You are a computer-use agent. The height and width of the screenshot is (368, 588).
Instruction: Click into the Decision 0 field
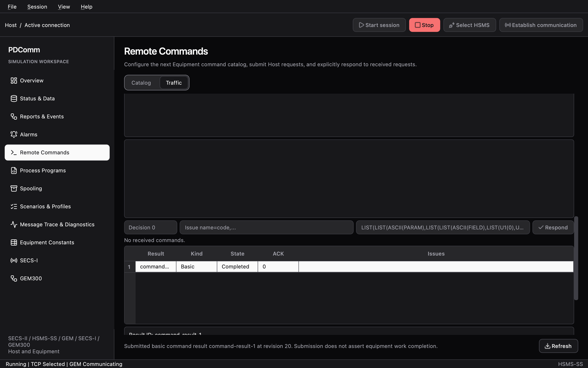click(150, 228)
